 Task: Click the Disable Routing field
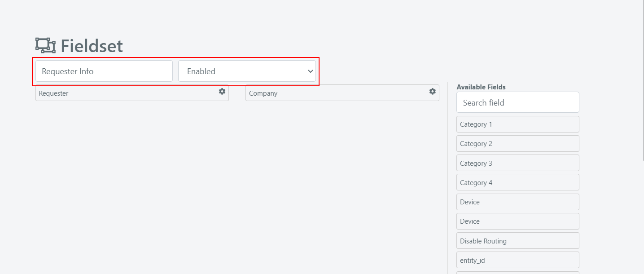518,241
